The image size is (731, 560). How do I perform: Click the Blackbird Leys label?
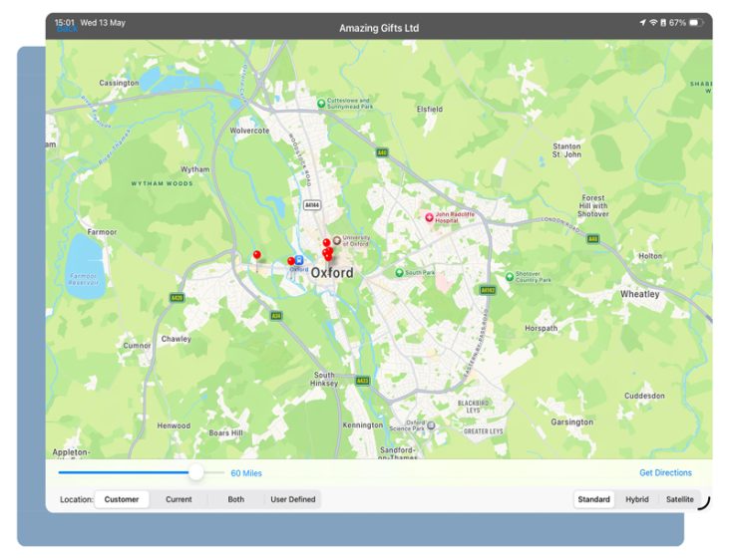click(x=473, y=407)
